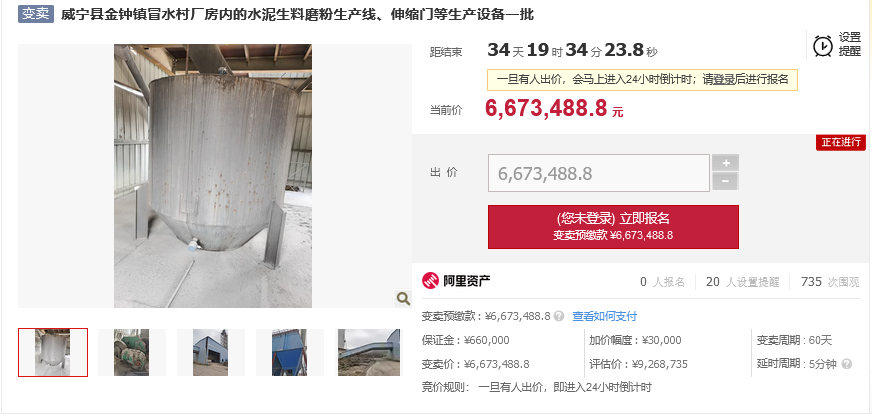872x418 pixels.
Task: Select the first tank thumbnail
Action: 53,352
